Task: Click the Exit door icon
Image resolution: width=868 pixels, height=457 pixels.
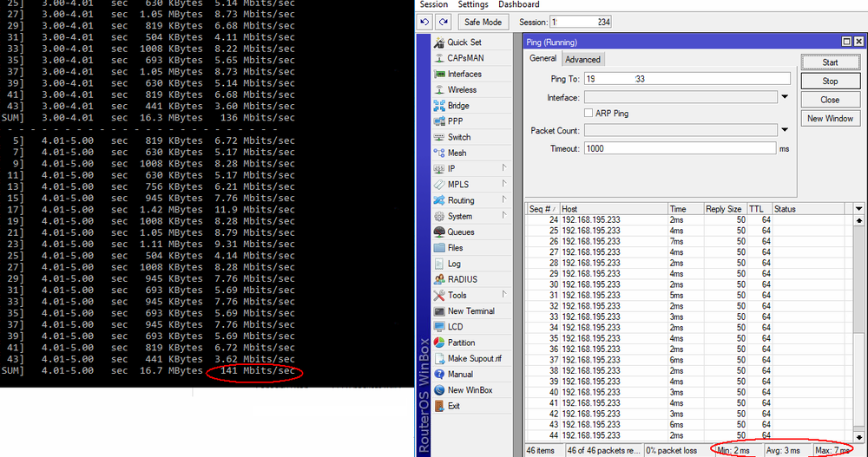Action: (x=439, y=406)
